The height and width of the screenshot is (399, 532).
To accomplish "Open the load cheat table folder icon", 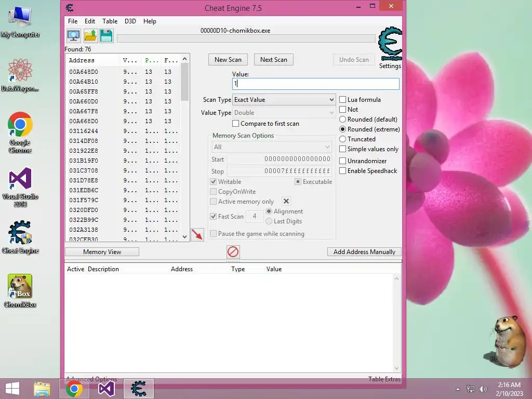I will (90, 36).
